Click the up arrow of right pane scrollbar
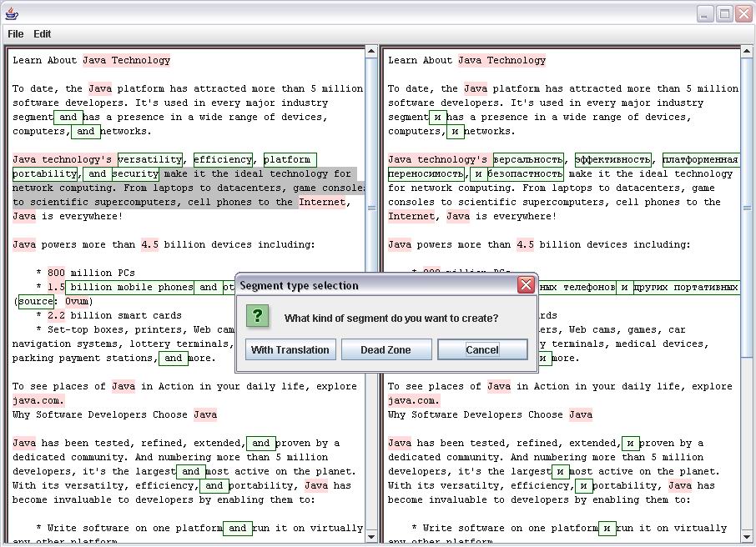Viewport: 756px width, 547px height. tap(747, 51)
